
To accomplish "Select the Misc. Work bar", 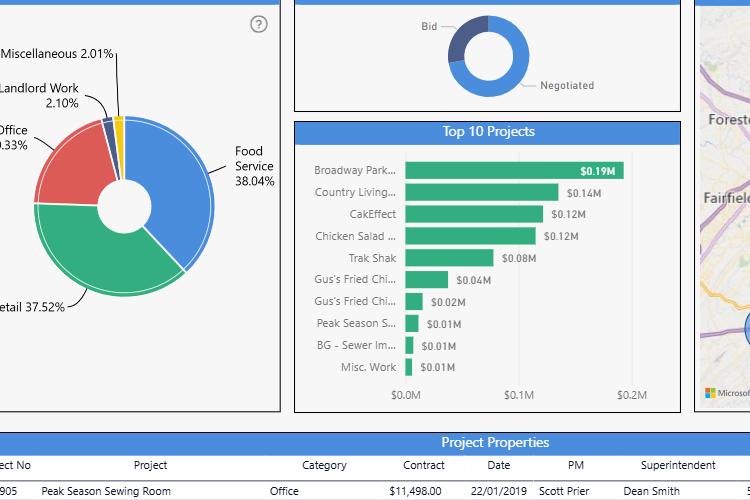I will click(408, 367).
